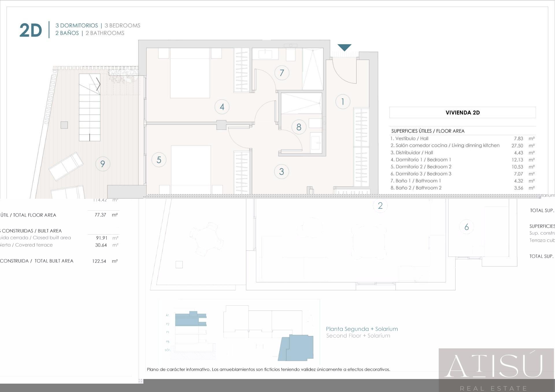Click 'Dormitorio 1 / Bedroom 1' row
This screenshot has height=392, width=555.
pos(421,159)
